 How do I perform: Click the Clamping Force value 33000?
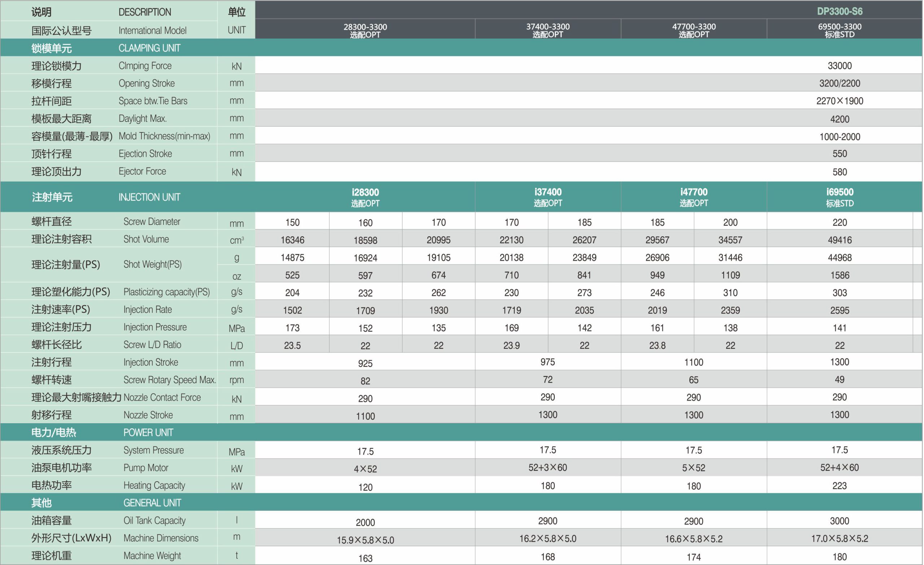[x=840, y=66]
